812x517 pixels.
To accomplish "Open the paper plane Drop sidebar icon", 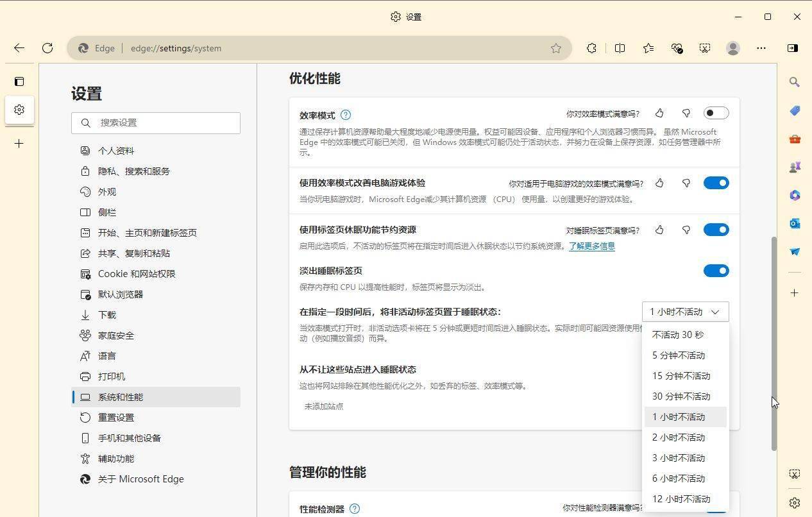I will 795,251.
